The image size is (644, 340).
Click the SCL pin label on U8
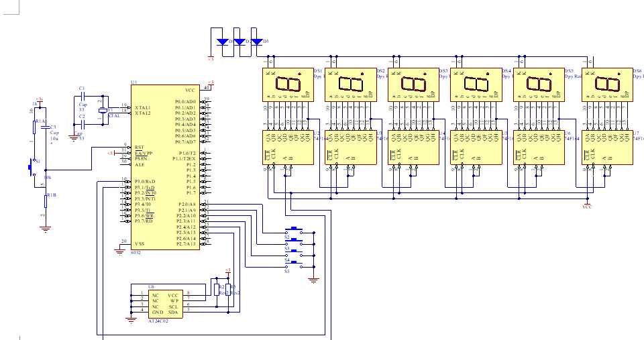click(173, 306)
